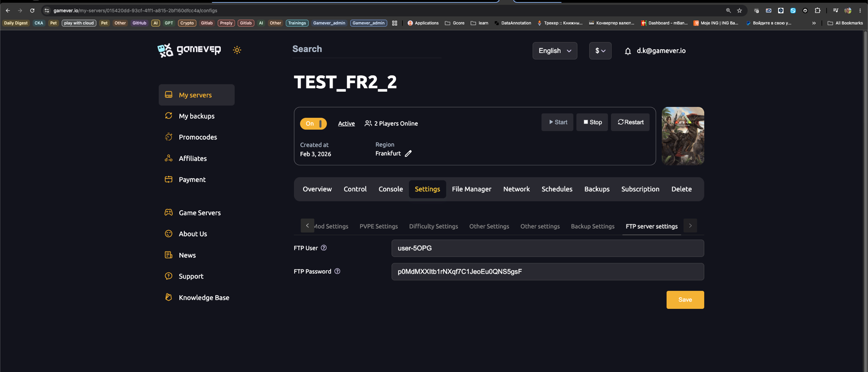Image resolution: width=868 pixels, height=372 pixels.
Task: Click the Active status link
Action: (x=346, y=124)
